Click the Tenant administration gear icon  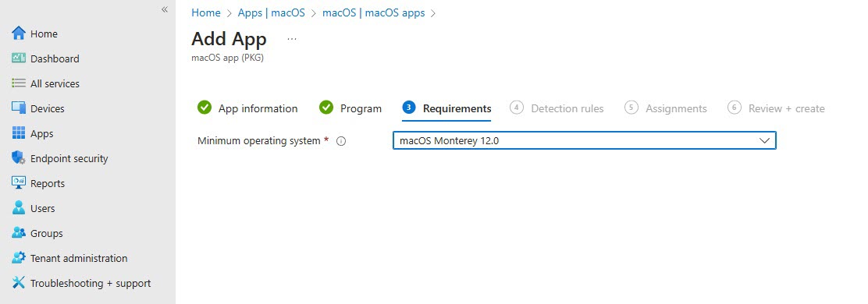[19, 257]
